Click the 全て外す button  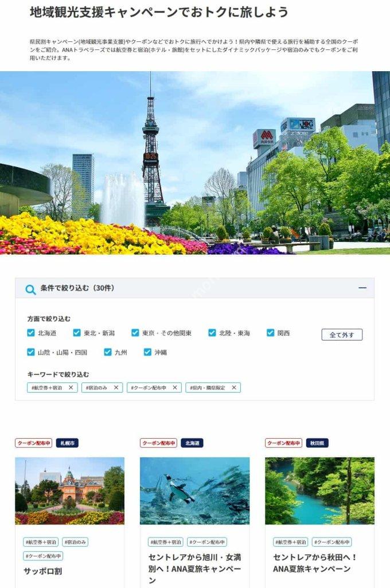(342, 335)
